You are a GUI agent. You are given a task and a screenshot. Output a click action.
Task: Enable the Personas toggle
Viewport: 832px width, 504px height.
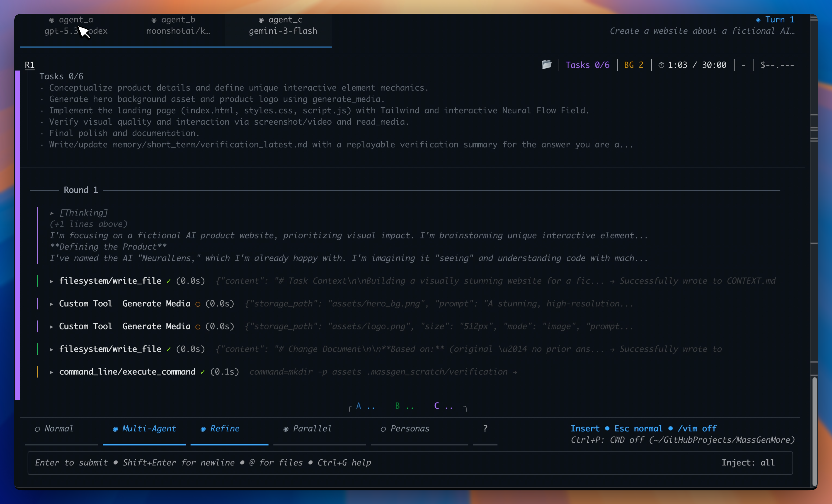(x=405, y=429)
